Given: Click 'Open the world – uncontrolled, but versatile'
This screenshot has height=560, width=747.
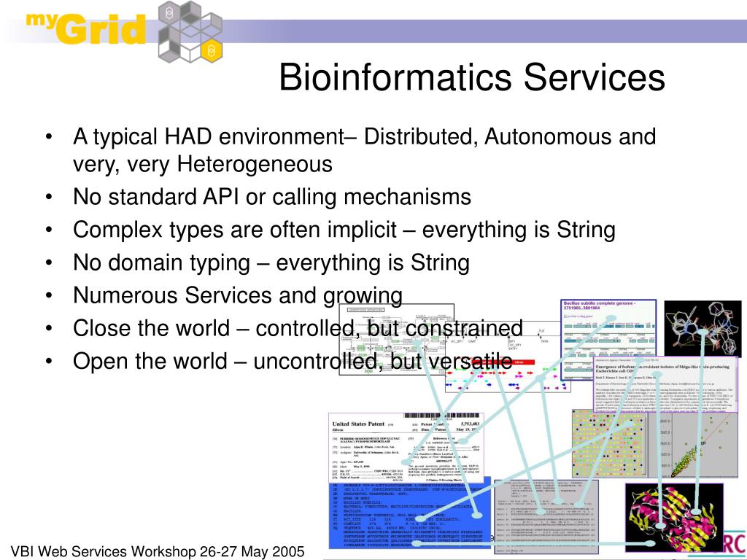Looking at the screenshot, I should tap(293, 361).
